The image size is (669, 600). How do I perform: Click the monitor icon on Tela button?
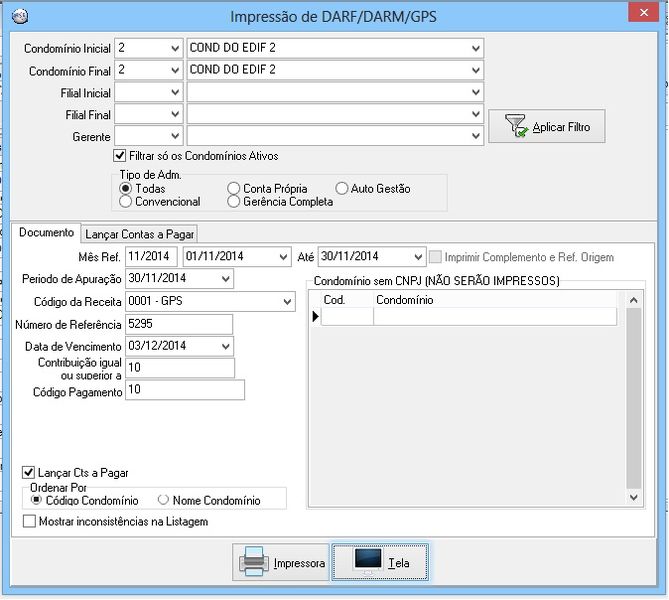368,562
